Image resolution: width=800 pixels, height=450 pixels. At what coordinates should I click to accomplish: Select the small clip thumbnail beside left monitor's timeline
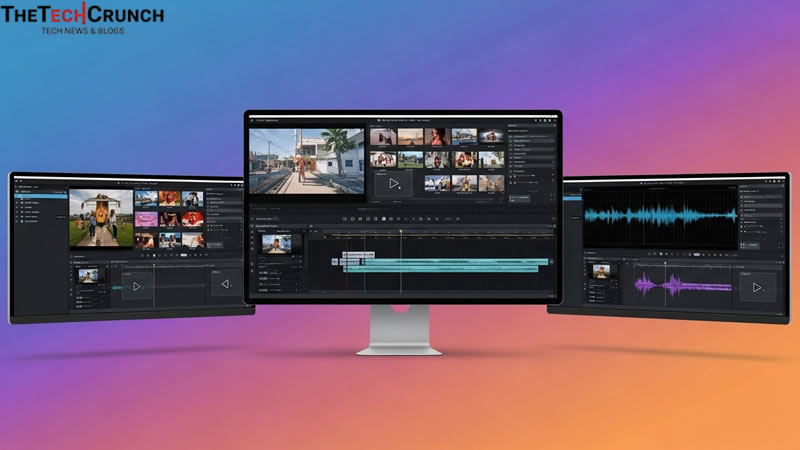88,276
